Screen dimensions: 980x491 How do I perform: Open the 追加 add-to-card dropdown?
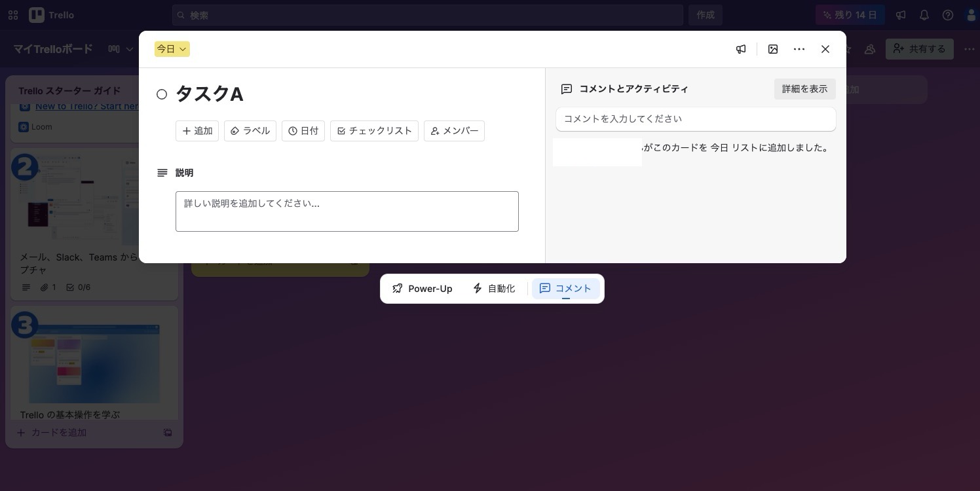tap(197, 131)
